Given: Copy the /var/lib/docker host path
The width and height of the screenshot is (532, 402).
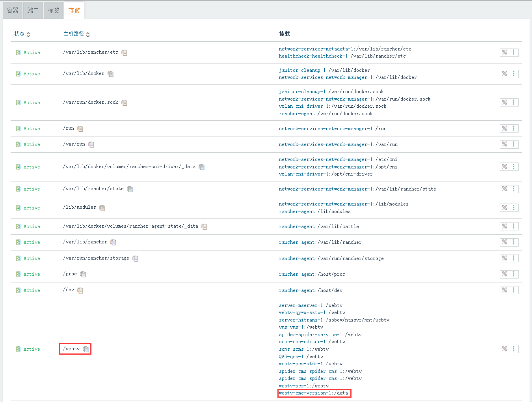Looking at the screenshot, I should (x=111, y=74).
